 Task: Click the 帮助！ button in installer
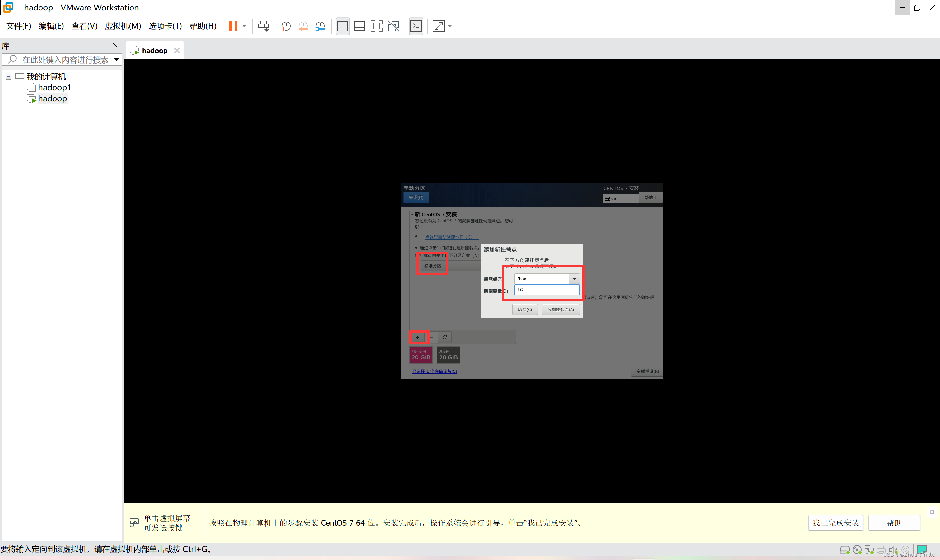pyautogui.click(x=650, y=197)
